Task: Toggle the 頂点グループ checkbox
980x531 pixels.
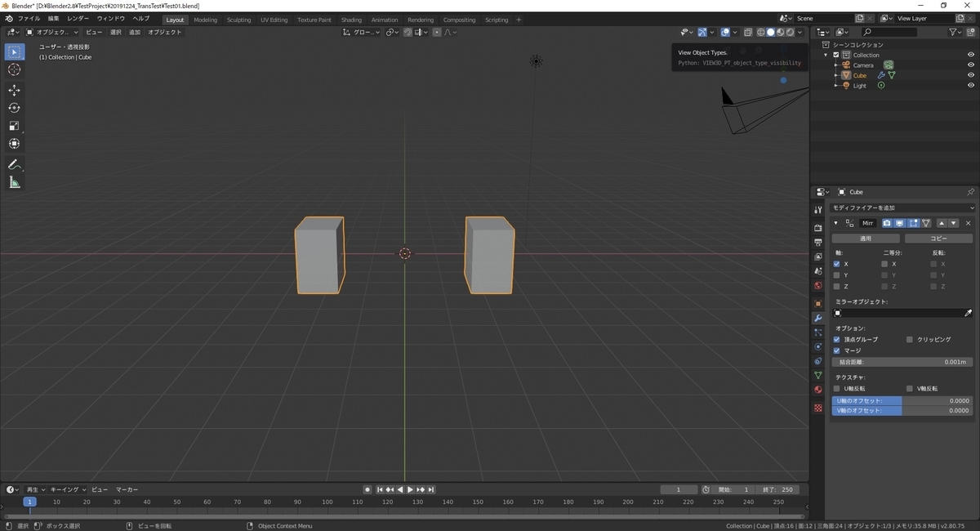Action: click(836, 339)
